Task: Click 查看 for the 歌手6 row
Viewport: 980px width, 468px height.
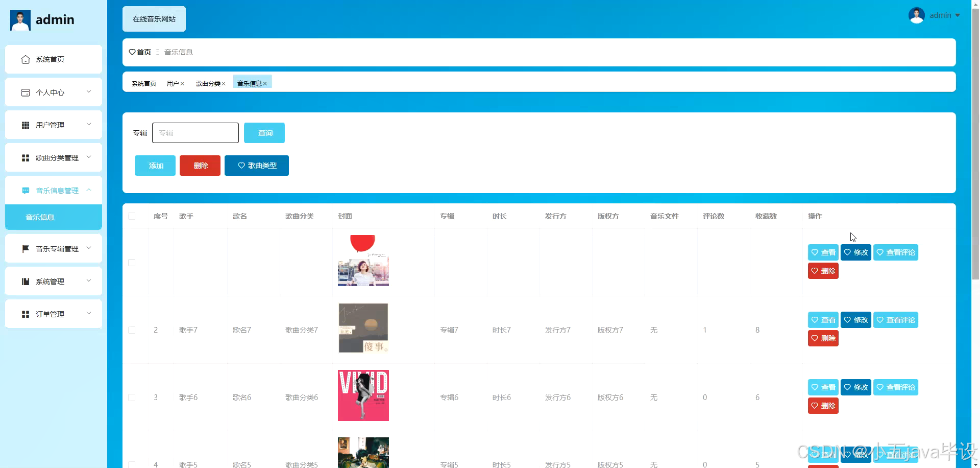Action: (x=823, y=387)
